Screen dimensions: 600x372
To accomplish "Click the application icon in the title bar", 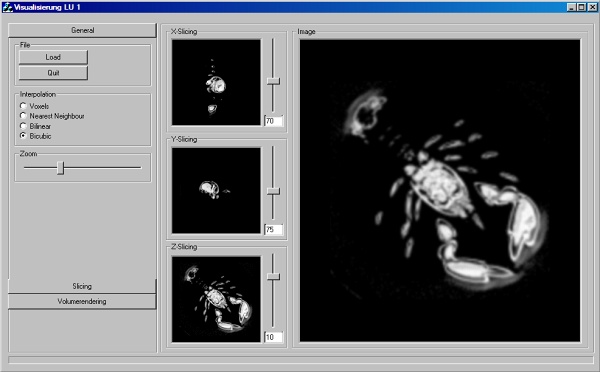I will click(x=7, y=7).
